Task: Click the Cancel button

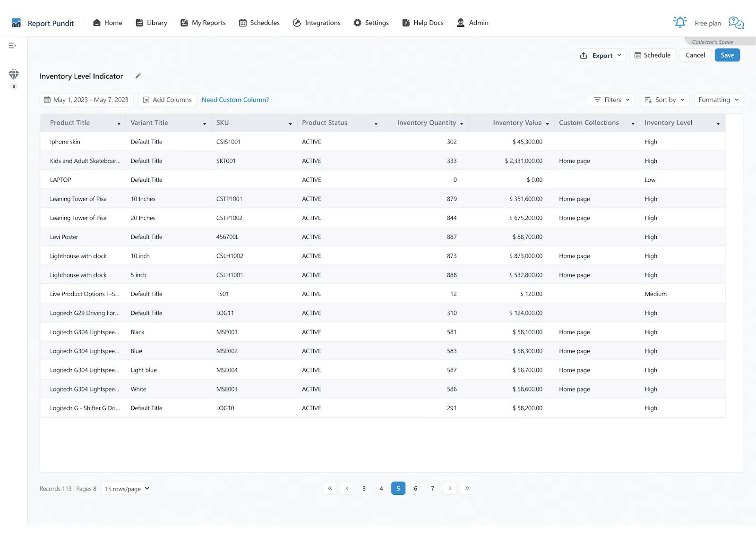Action: point(695,55)
